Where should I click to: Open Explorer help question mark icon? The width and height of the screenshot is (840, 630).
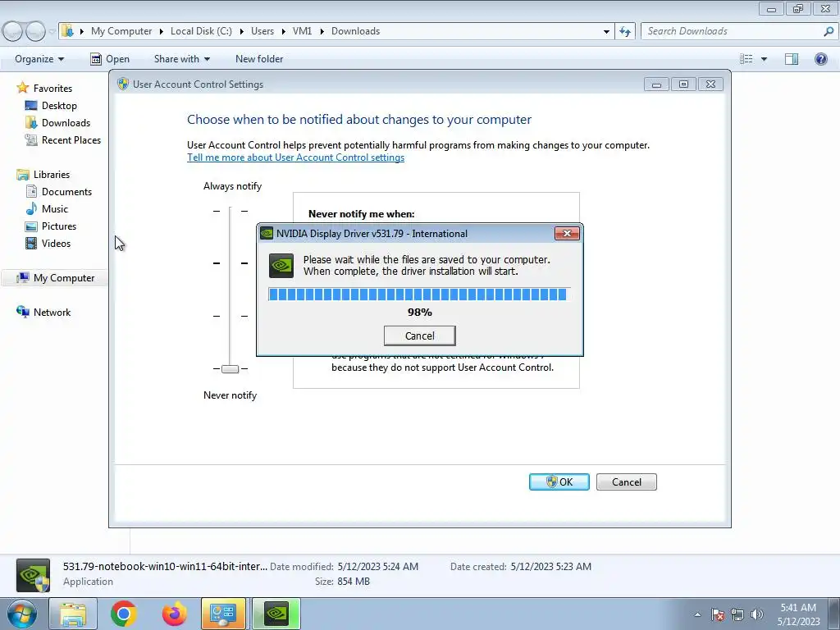[820, 59]
